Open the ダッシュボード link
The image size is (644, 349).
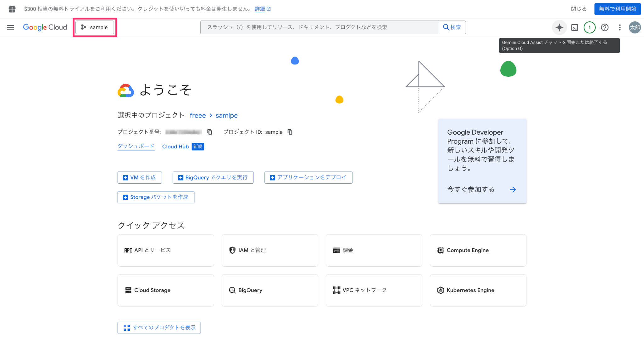(136, 146)
